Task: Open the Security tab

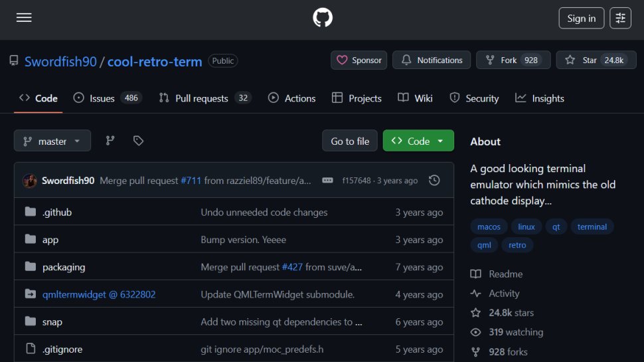Action: point(474,98)
